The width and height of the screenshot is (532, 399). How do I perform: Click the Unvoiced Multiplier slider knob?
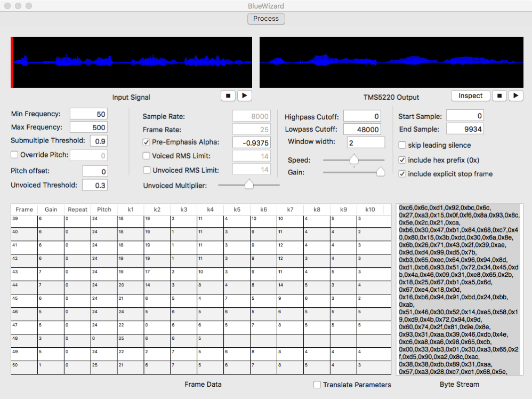point(248,185)
